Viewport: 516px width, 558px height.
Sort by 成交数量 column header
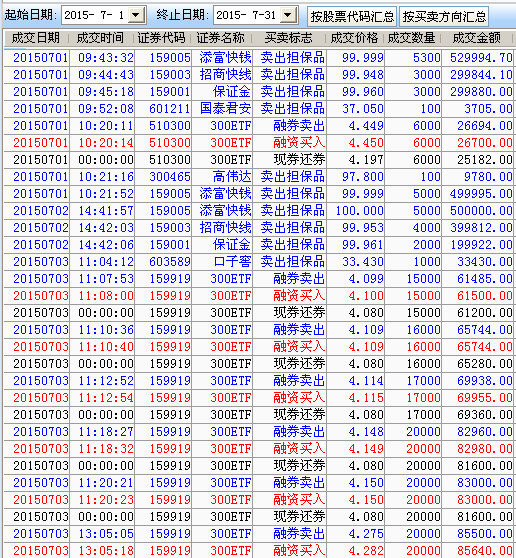click(x=411, y=38)
